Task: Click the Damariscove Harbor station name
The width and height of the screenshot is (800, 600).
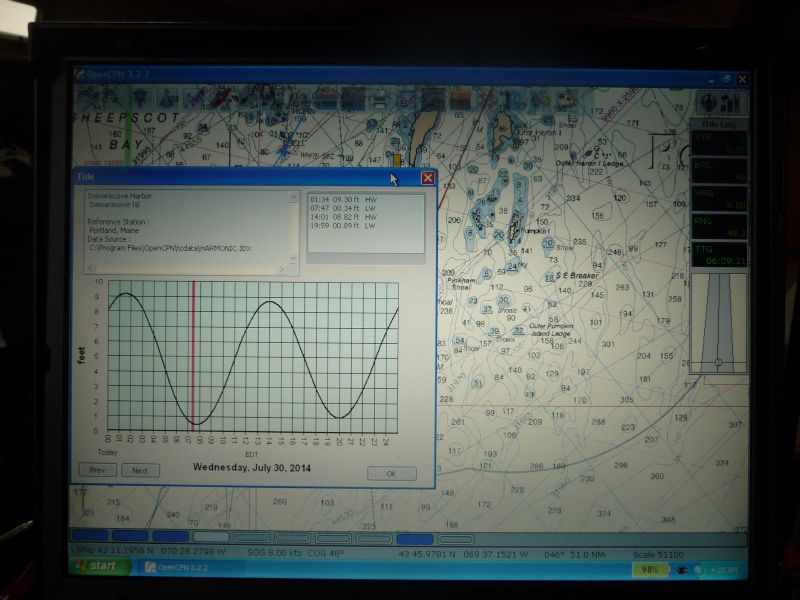Action: (x=119, y=196)
